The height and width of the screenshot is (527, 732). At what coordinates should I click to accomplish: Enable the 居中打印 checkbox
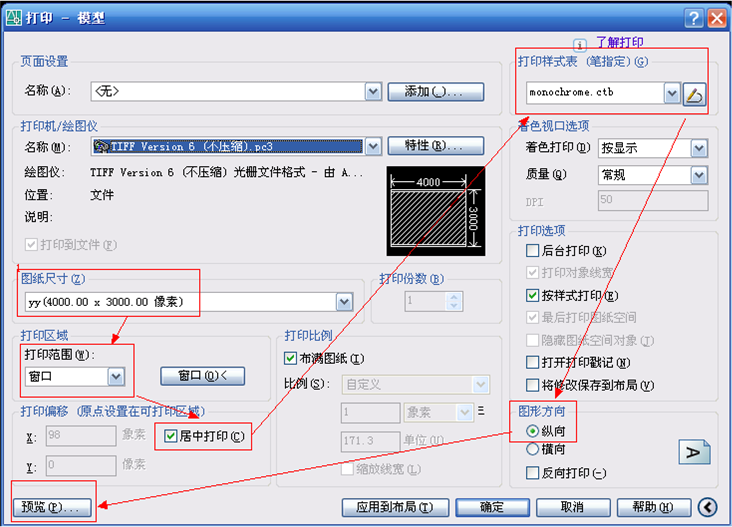(172, 436)
